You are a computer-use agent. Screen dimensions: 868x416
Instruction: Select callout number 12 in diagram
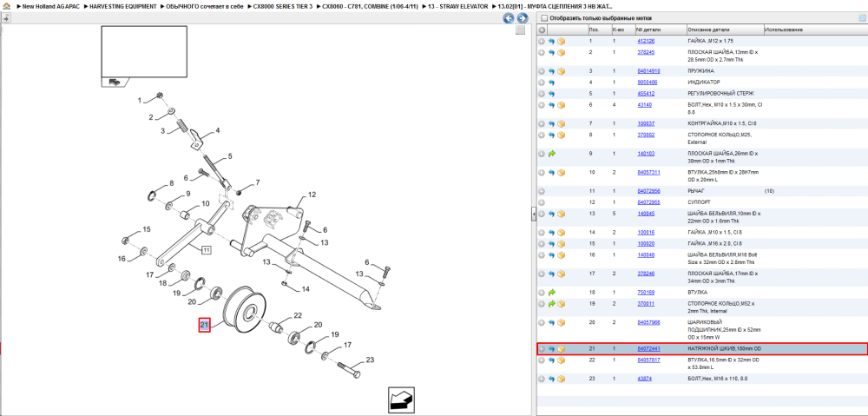tap(312, 195)
